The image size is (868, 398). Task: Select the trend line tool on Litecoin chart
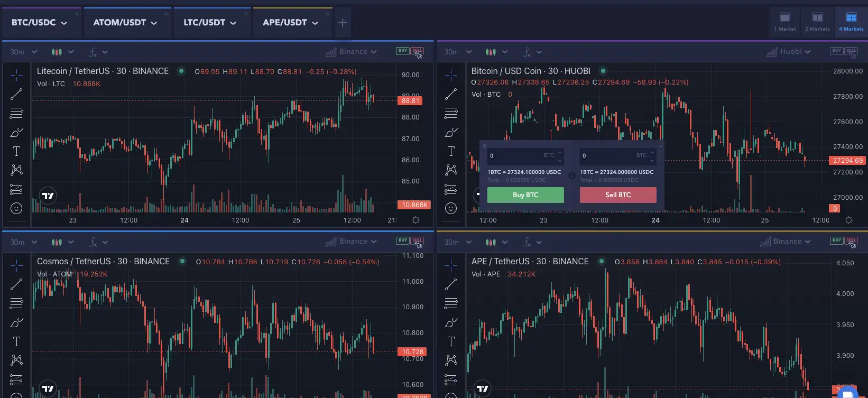pyautogui.click(x=16, y=94)
